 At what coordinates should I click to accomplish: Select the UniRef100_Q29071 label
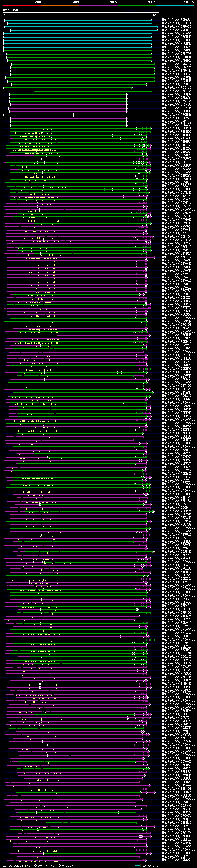177,294
